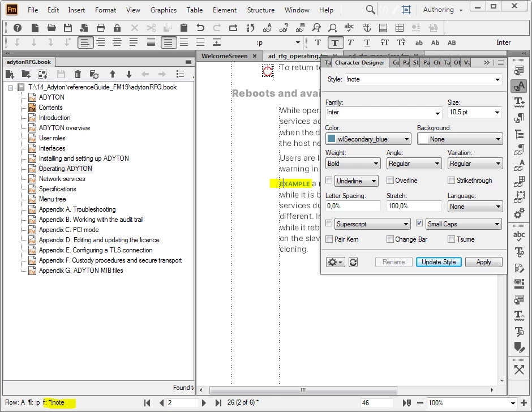Click the Undo arrow icon
Screen dimensions: 532x412
point(200,28)
